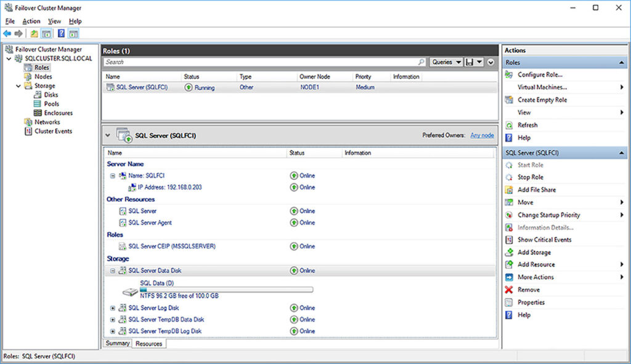Click the Forward arrow toolbar icon
Image resolution: width=631 pixels, height=364 pixels.
click(18, 34)
